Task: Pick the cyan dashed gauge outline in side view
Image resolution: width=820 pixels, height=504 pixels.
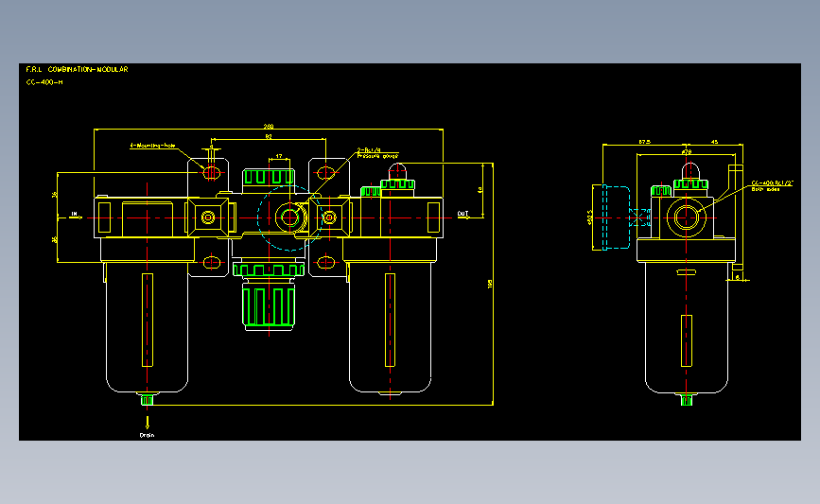Action: tap(616, 217)
